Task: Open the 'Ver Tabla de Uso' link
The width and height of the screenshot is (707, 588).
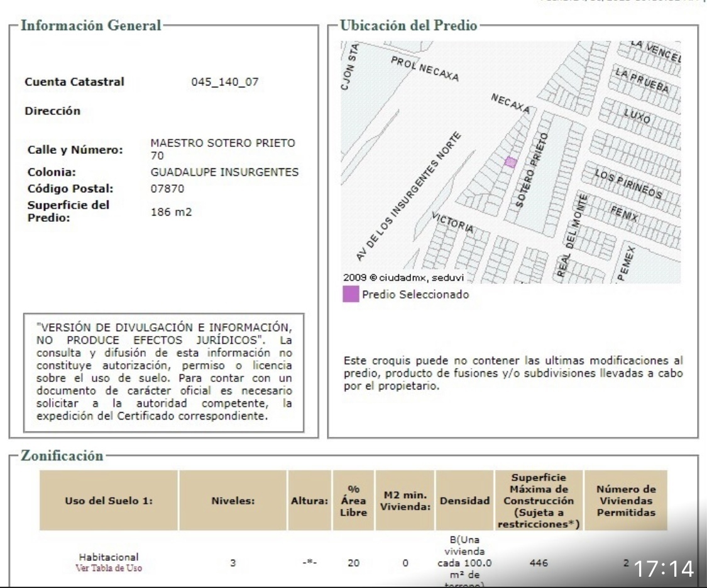Action: [x=109, y=568]
